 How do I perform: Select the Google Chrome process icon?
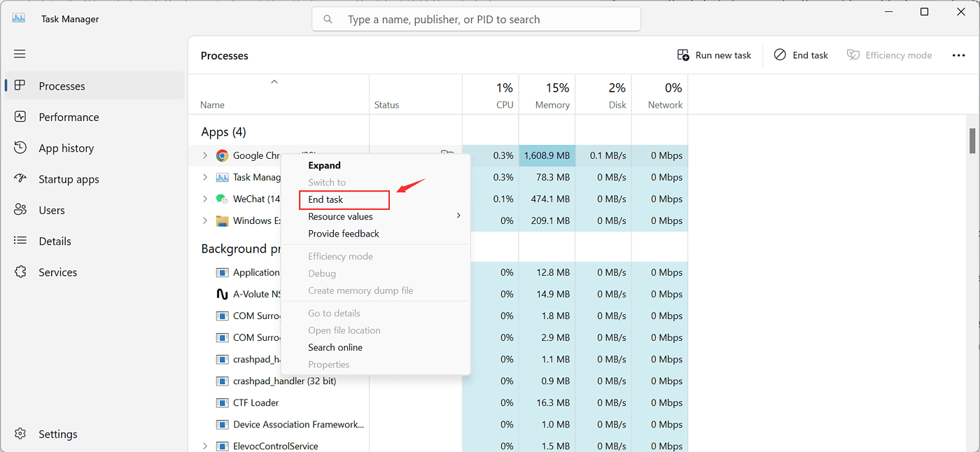[223, 155]
